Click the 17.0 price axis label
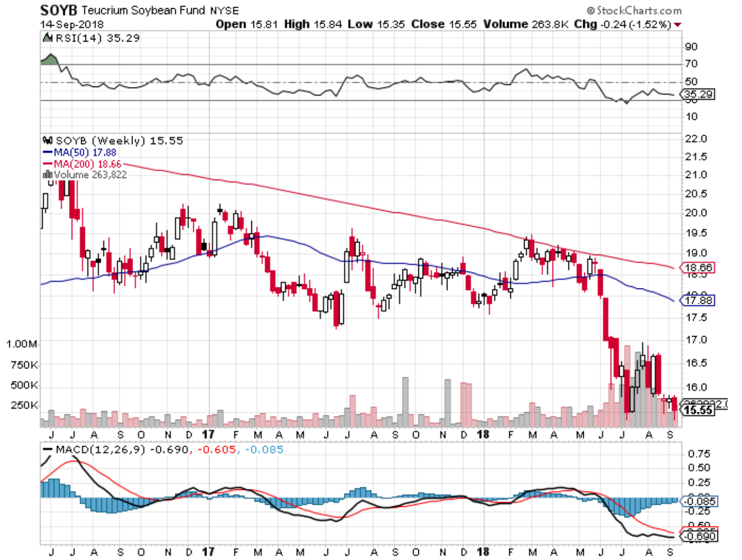742x560 pixels. point(696,339)
